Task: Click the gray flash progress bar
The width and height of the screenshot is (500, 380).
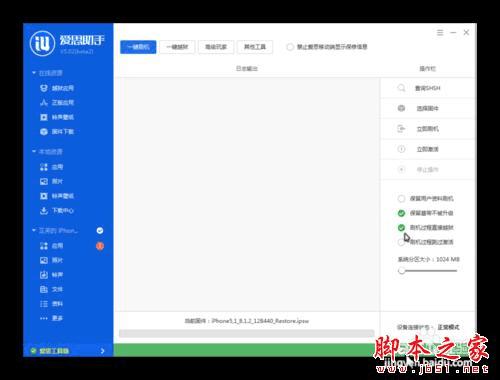Action: [247, 333]
